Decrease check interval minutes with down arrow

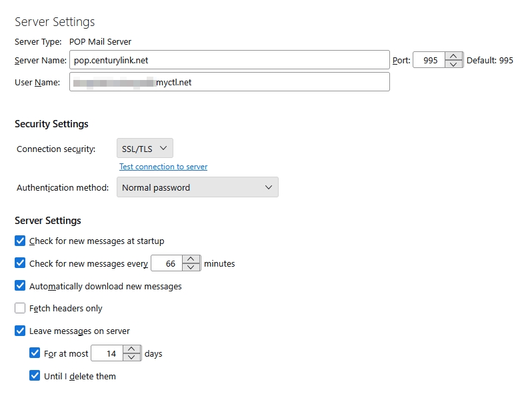(x=191, y=267)
